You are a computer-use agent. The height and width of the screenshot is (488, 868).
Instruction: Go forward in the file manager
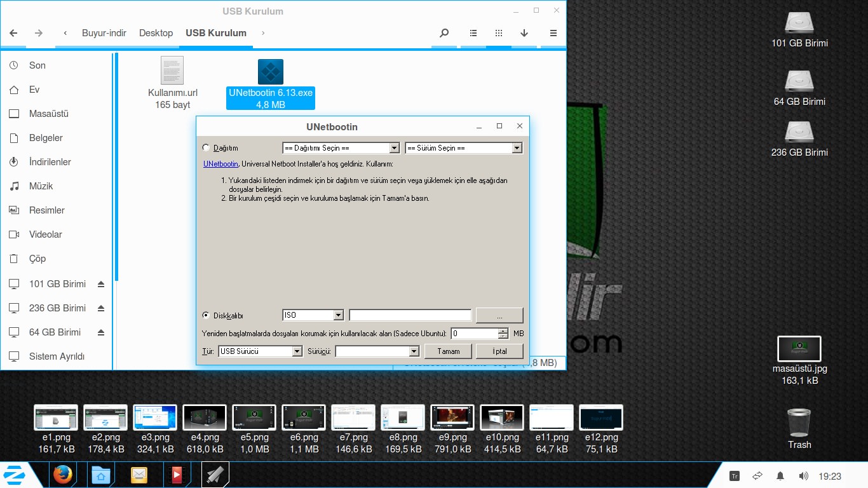(x=39, y=33)
